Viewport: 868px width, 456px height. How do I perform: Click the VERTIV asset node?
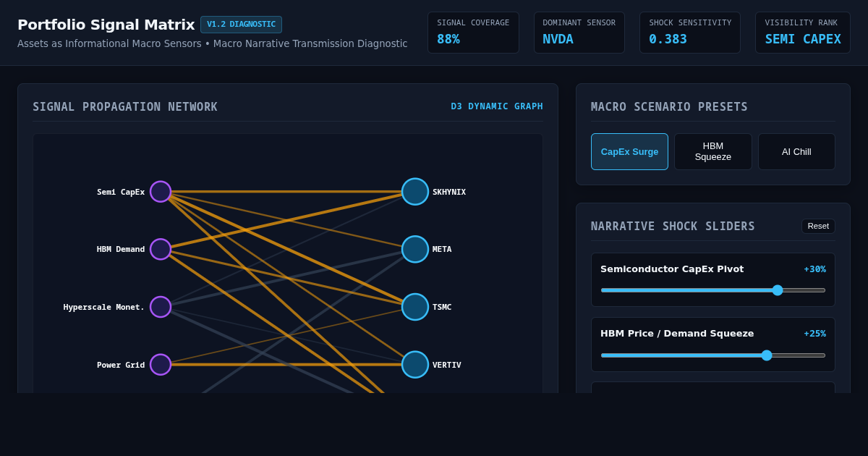click(415, 365)
